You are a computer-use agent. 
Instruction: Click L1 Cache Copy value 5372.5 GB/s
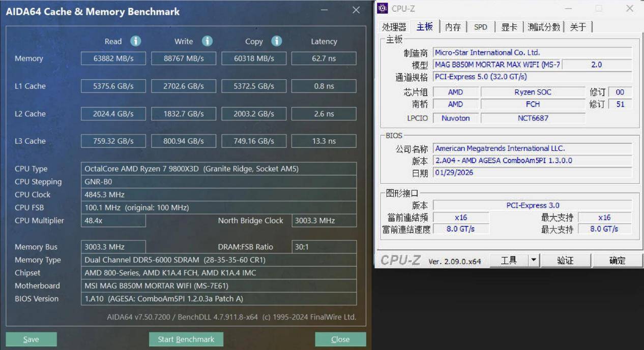(x=254, y=86)
